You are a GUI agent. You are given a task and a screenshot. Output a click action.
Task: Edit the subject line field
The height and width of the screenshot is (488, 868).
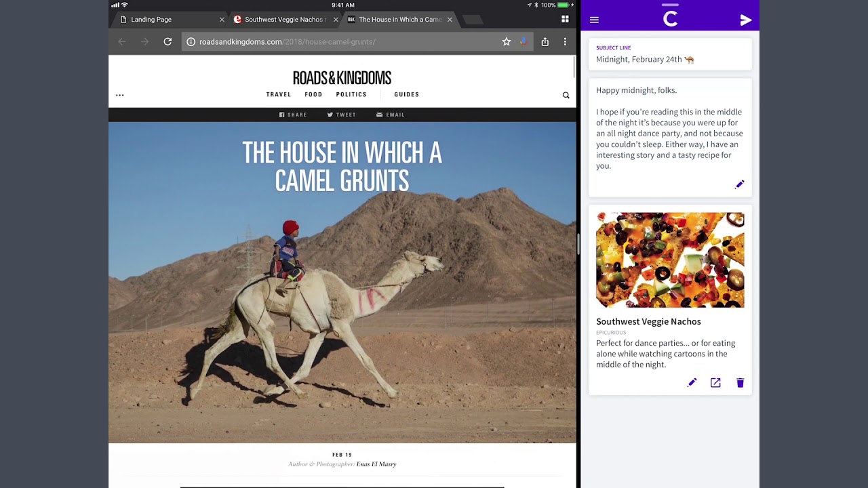[670, 54]
